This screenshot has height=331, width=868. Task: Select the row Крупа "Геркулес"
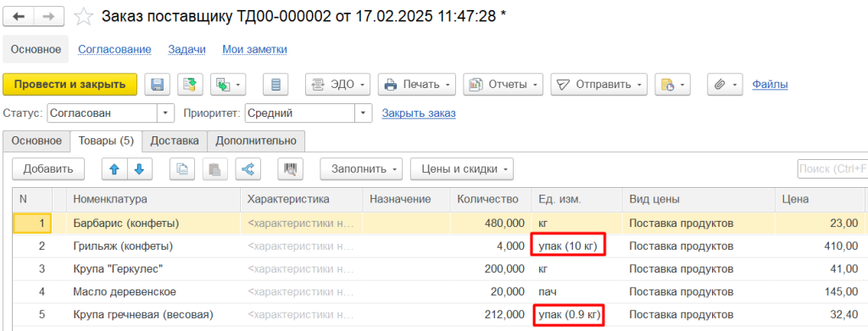tap(438, 269)
